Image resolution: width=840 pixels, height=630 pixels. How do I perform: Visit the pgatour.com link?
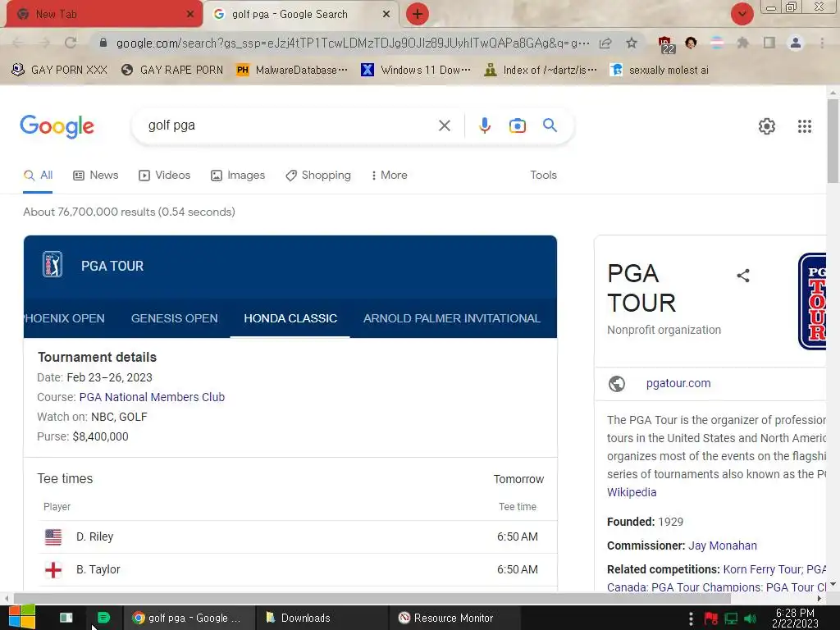[678, 383]
